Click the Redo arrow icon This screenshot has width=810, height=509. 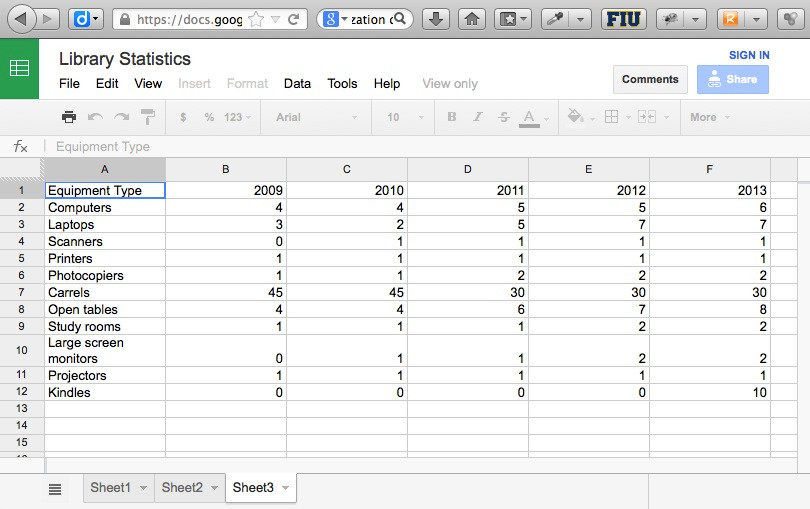click(x=121, y=117)
